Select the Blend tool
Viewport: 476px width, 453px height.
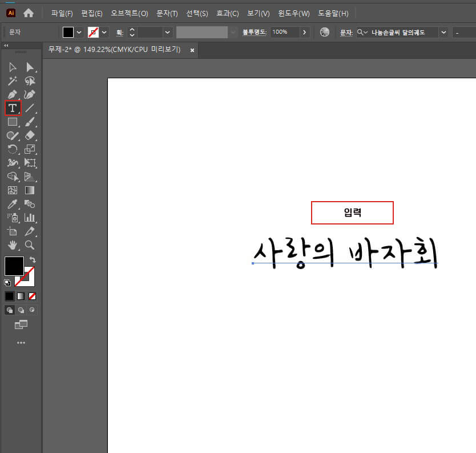point(30,204)
